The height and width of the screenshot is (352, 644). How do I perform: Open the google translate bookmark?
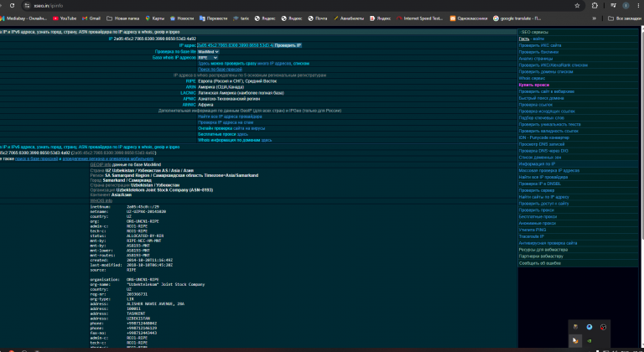[x=517, y=18]
